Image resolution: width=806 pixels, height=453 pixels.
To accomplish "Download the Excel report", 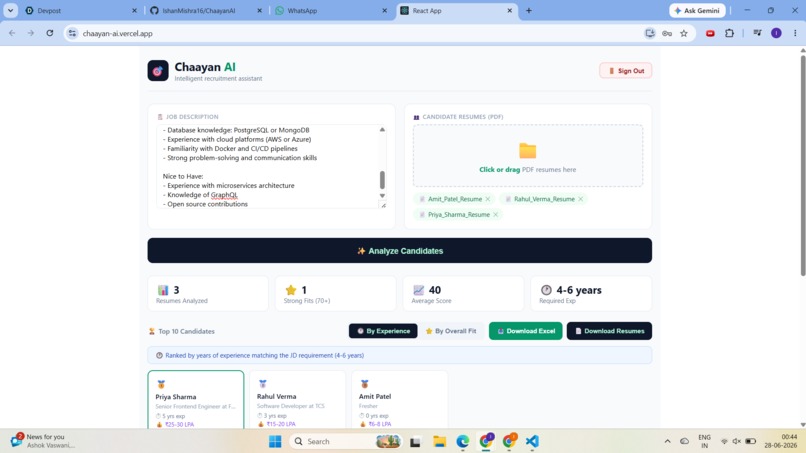I will [x=525, y=331].
